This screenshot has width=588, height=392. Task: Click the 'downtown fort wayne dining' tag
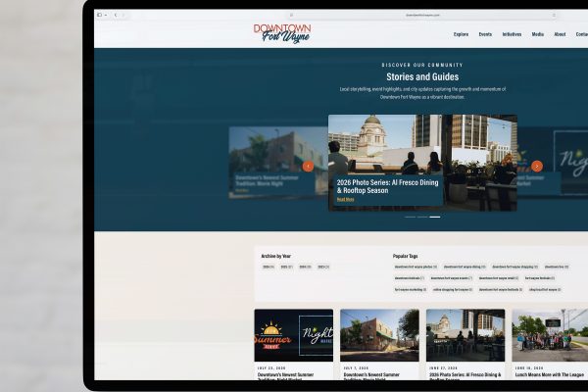tap(465, 267)
